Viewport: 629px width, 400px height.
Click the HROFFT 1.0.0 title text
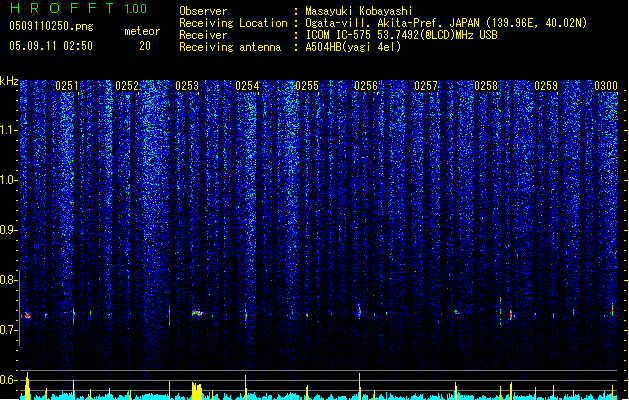click(x=78, y=8)
